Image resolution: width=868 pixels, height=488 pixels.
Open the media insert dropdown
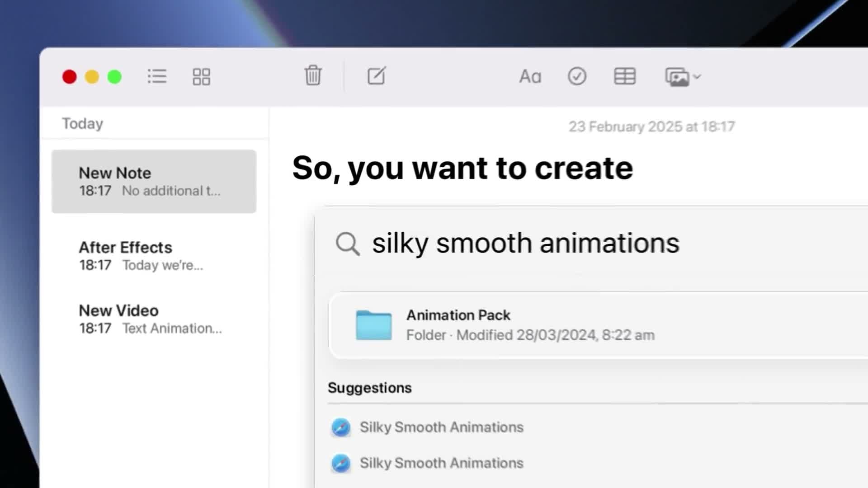683,77
